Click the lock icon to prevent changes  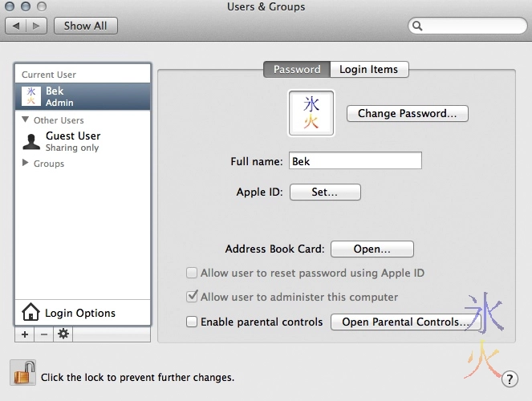coord(23,373)
